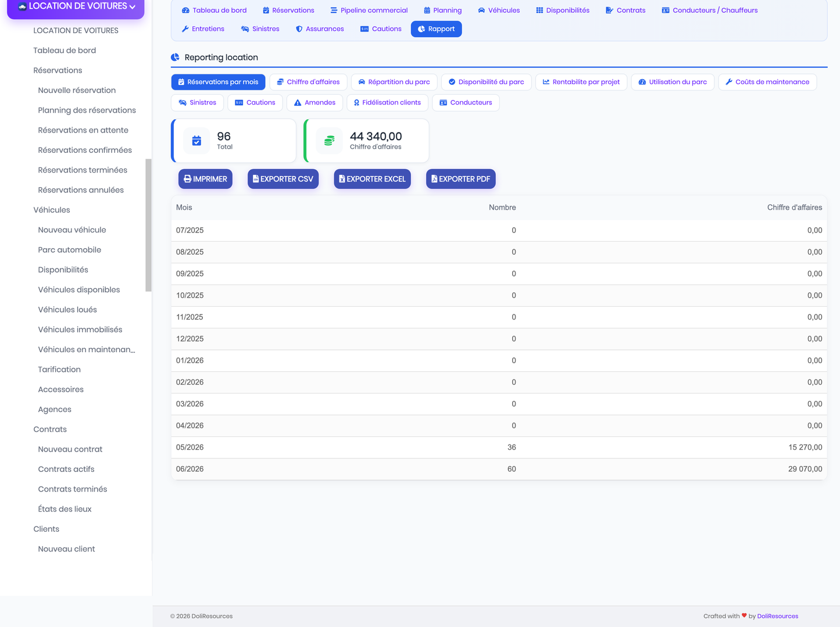This screenshot has height=627, width=840.
Task: Print the report with IMPRIMER
Action: pyautogui.click(x=205, y=179)
